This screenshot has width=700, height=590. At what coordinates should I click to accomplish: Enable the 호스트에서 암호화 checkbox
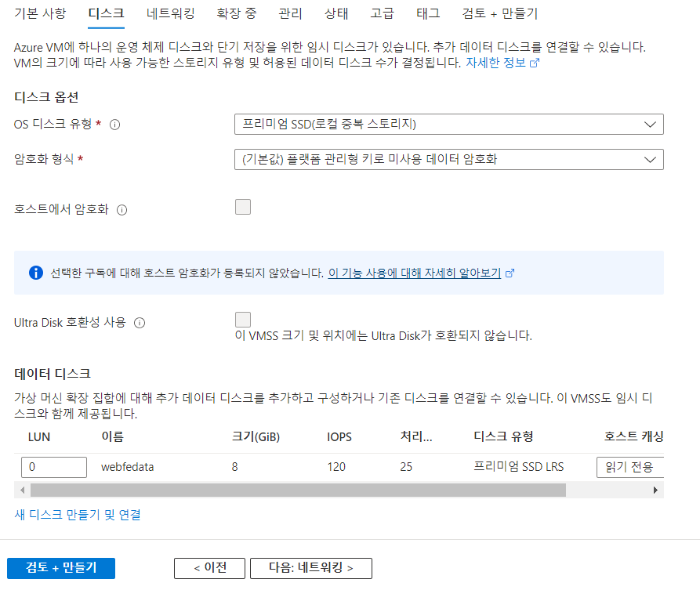point(243,207)
